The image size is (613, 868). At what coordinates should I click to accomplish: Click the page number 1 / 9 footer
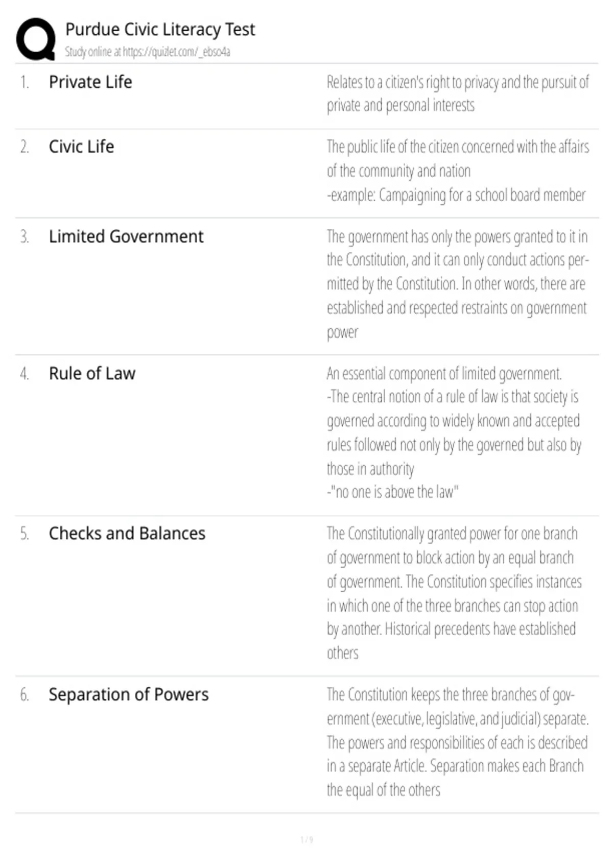[x=306, y=839]
